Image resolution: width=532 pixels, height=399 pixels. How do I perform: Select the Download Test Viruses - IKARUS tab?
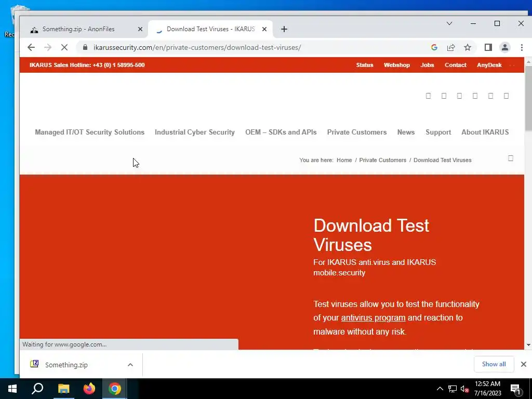click(210, 29)
